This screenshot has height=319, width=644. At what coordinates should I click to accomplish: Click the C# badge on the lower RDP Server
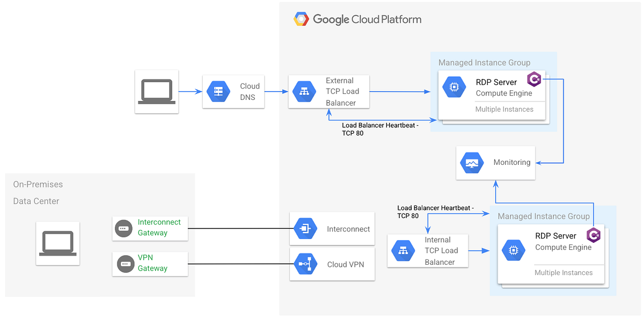pos(594,235)
